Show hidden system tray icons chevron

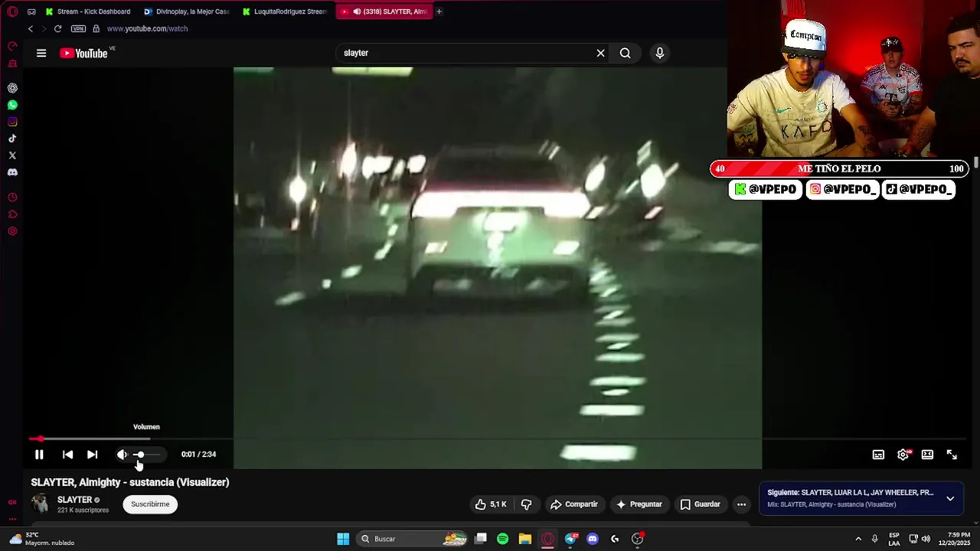(x=858, y=539)
